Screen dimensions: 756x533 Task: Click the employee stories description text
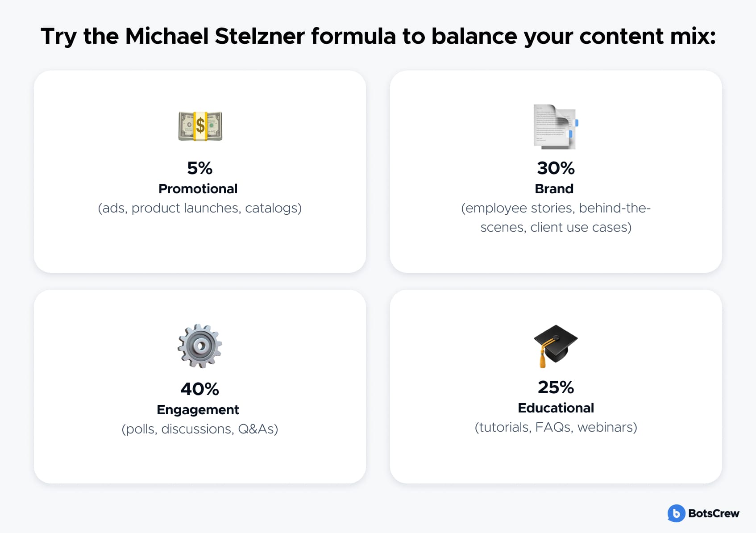pyautogui.click(x=556, y=217)
